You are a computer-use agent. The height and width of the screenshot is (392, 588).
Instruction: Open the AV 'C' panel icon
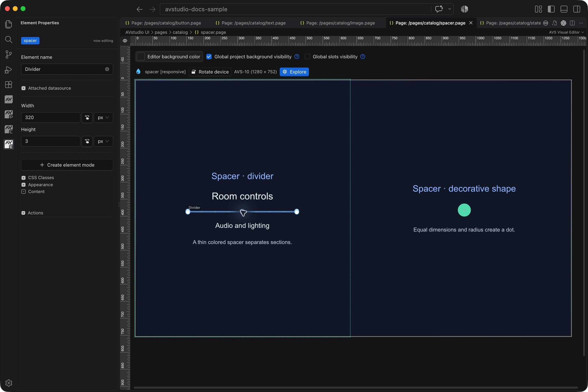(x=9, y=129)
